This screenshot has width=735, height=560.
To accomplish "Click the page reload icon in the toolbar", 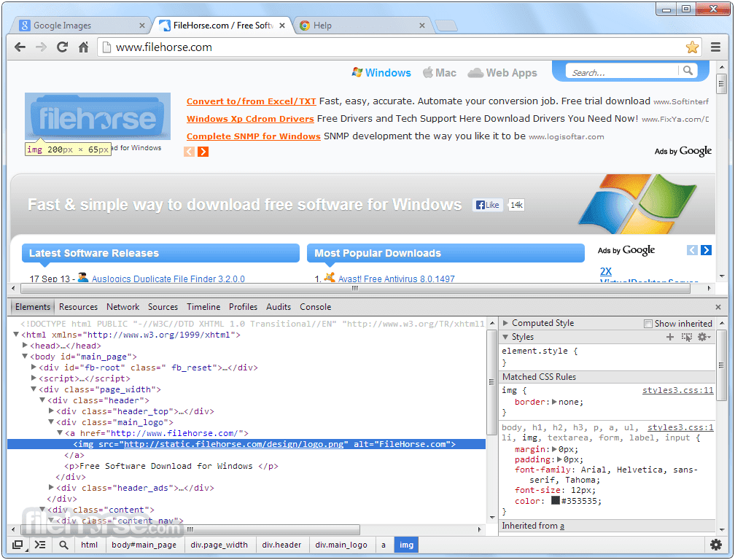I will tap(62, 47).
